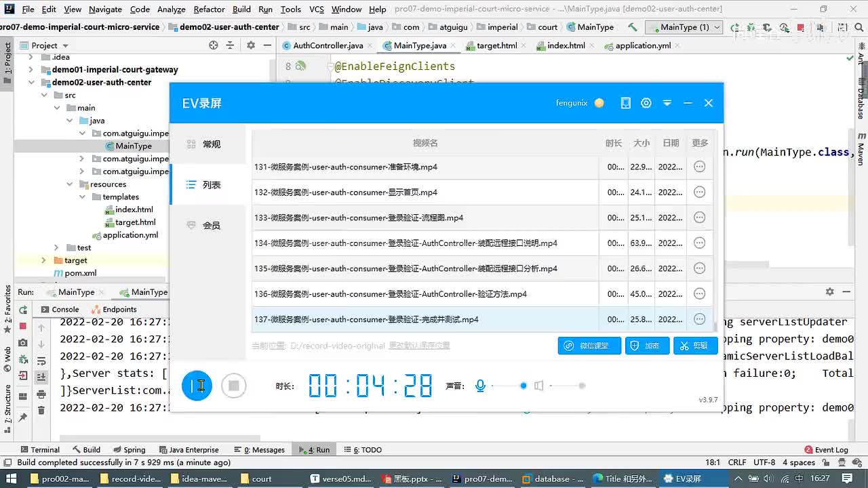The height and width of the screenshot is (488, 868).
Task: Open more options for video 135
Action: coord(699,268)
